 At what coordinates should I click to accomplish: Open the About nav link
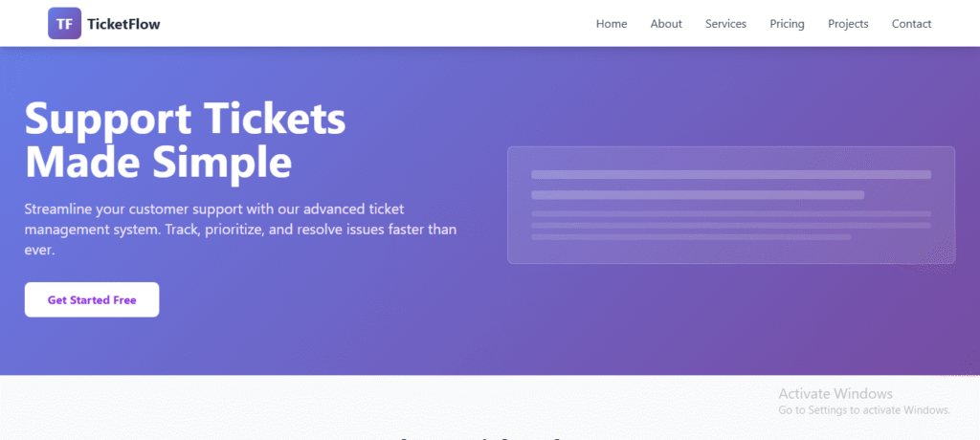pos(666,24)
